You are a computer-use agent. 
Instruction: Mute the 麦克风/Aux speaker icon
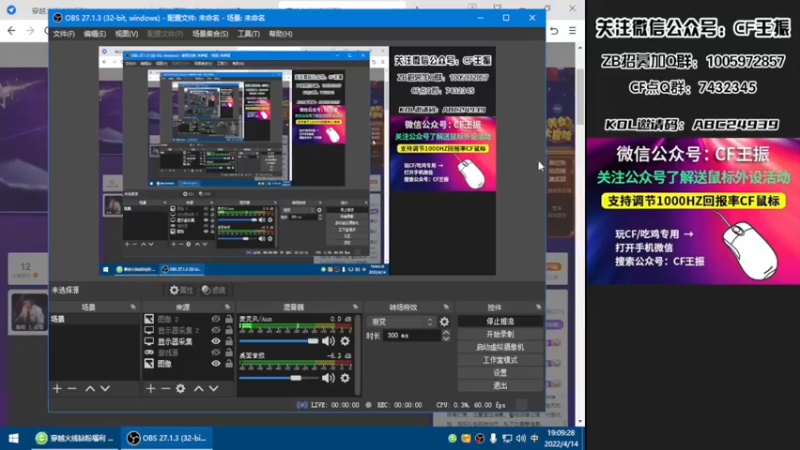(328, 341)
